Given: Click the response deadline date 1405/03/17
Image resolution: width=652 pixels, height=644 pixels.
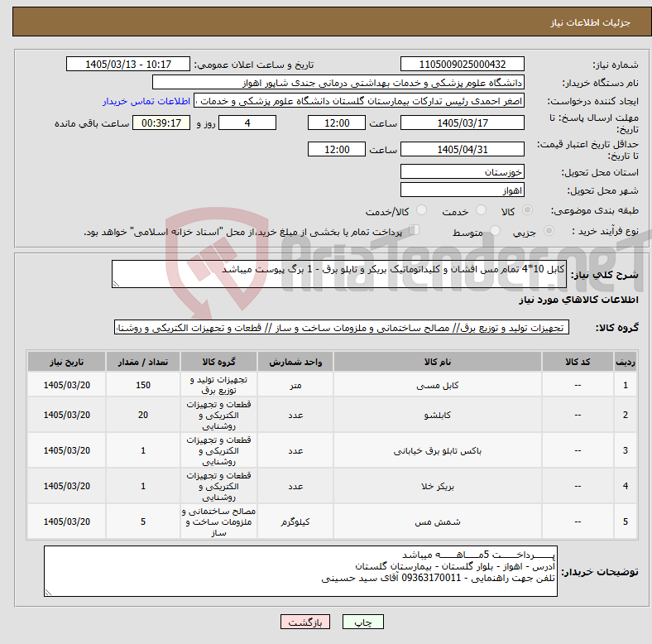Looking at the screenshot, I should 462,123.
